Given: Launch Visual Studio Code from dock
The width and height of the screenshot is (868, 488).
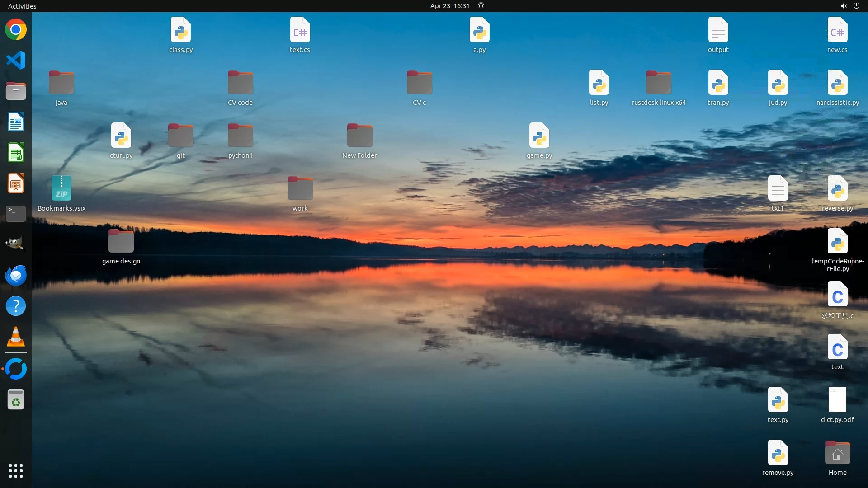Looking at the screenshot, I should [16, 60].
